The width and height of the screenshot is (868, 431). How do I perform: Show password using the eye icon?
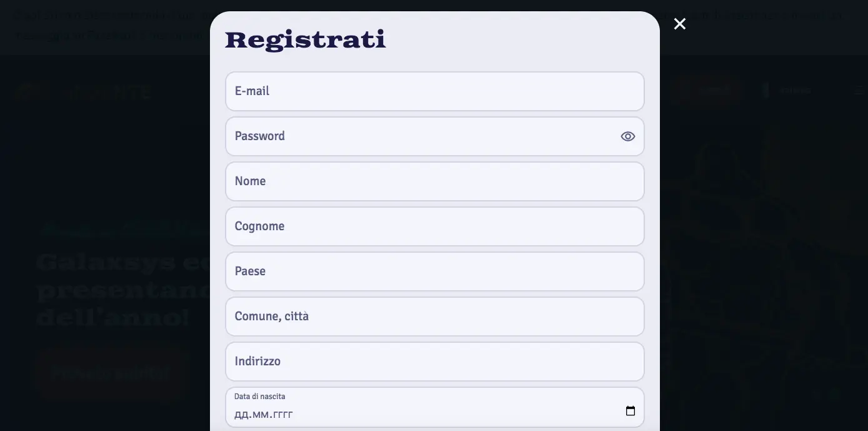[627, 136]
